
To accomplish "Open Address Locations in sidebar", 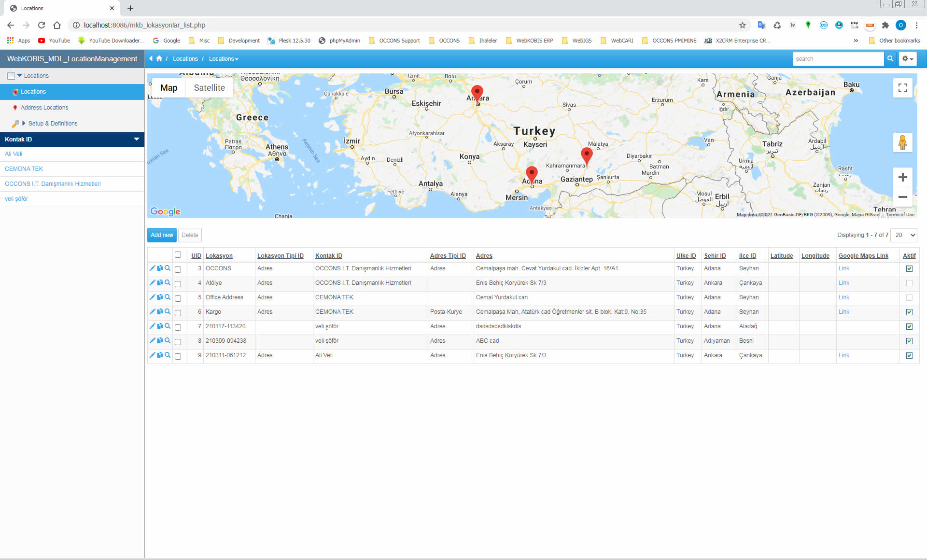I will click(x=44, y=108).
